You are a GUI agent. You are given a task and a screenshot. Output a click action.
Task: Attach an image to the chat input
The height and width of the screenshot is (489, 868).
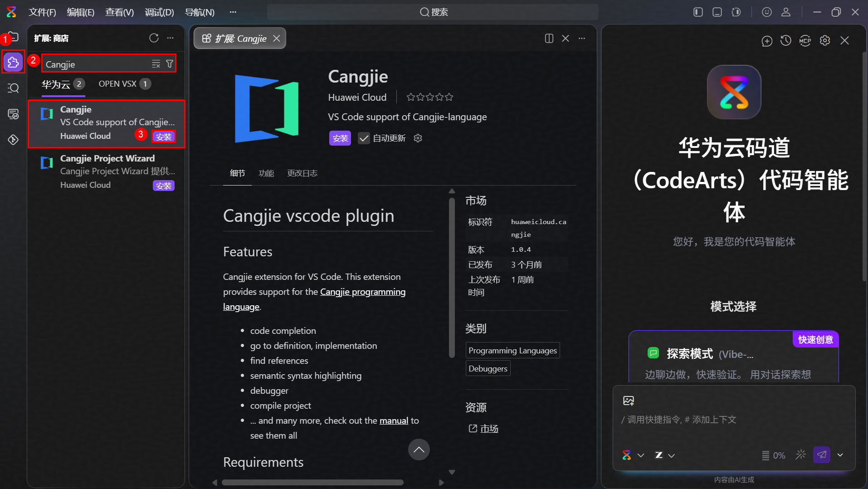(629, 401)
